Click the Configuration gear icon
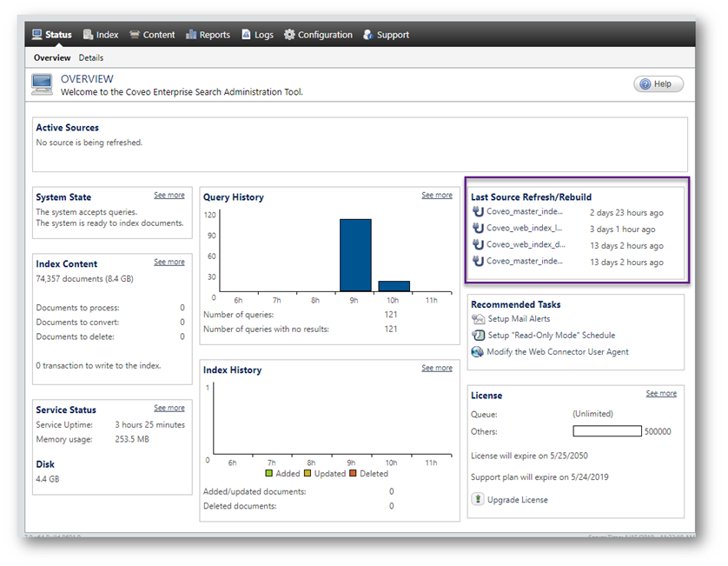 pos(289,35)
